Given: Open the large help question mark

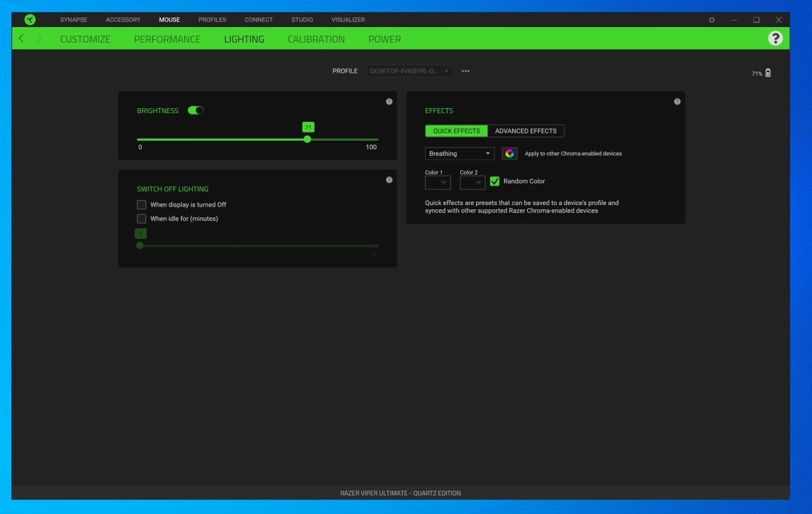Looking at the screenshot, I should point(775,38).
